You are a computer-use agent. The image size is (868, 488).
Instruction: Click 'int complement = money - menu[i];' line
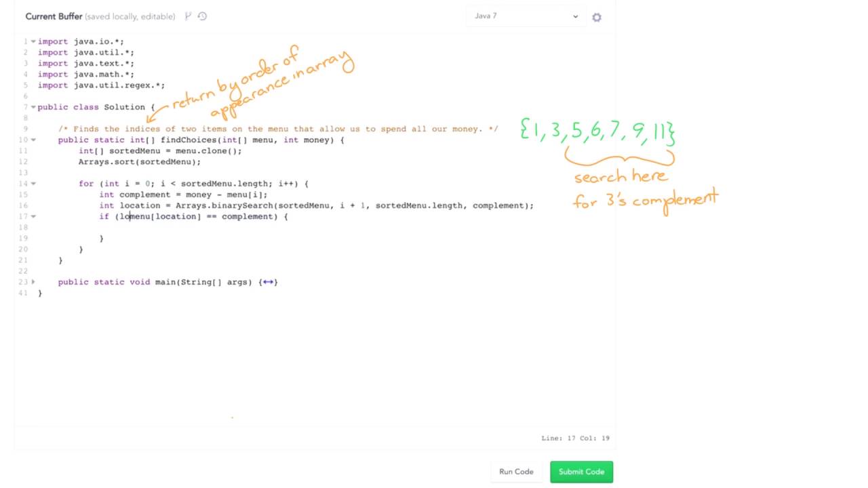click(x=183, y=195)
